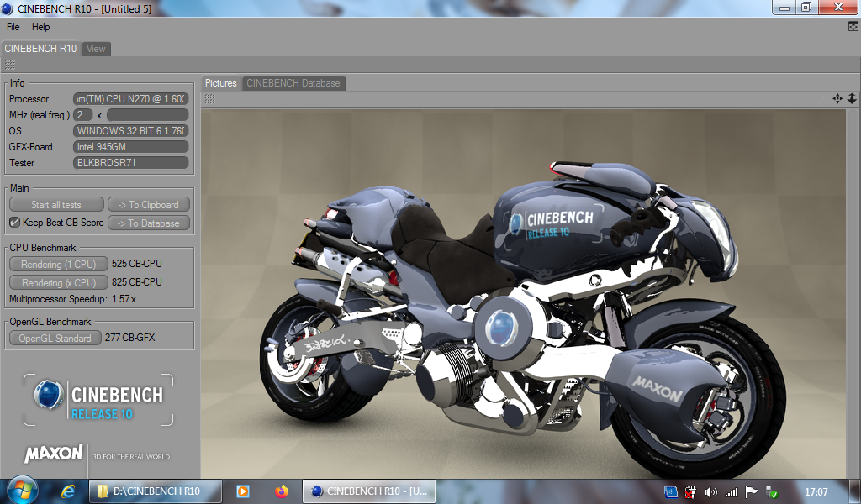
Task: Toggle the Keep Best CB Score checkbox
Action: coord(14,223)
